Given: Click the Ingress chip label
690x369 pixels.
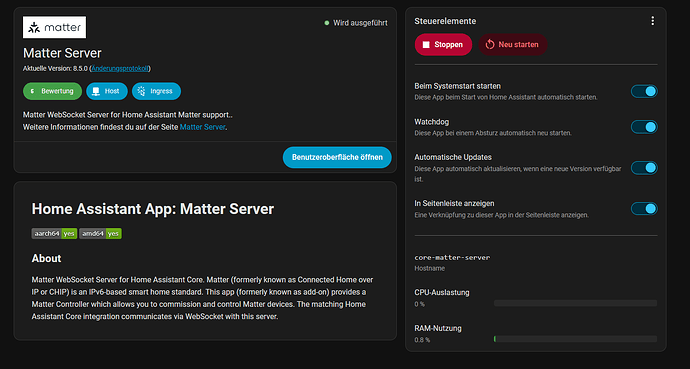Looking at the screenshot, I should [x=161, y=91].
